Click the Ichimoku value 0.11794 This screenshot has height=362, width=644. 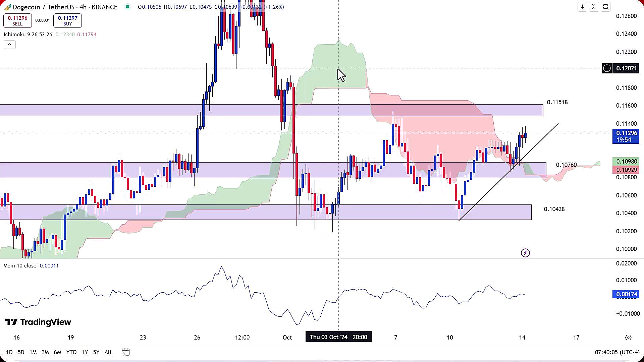[87, 34]
